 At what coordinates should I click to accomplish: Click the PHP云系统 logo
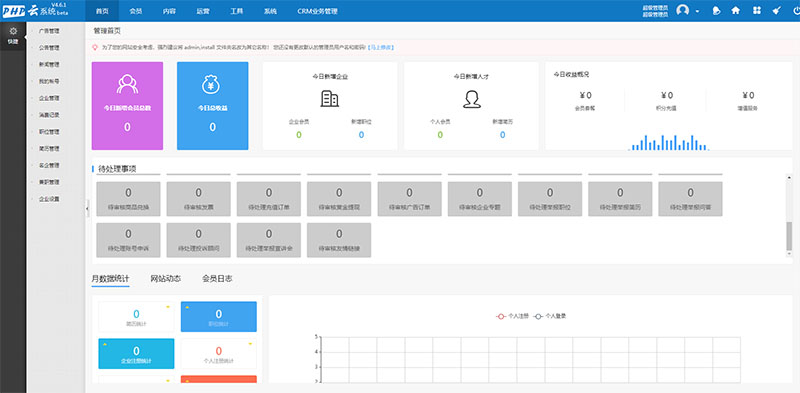click(35, 10)
